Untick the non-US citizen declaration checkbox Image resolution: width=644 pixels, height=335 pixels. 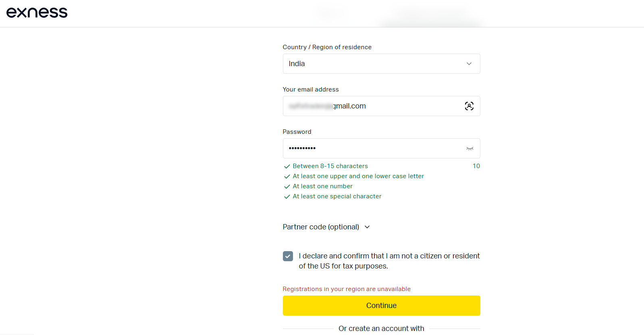coord(288,256)
